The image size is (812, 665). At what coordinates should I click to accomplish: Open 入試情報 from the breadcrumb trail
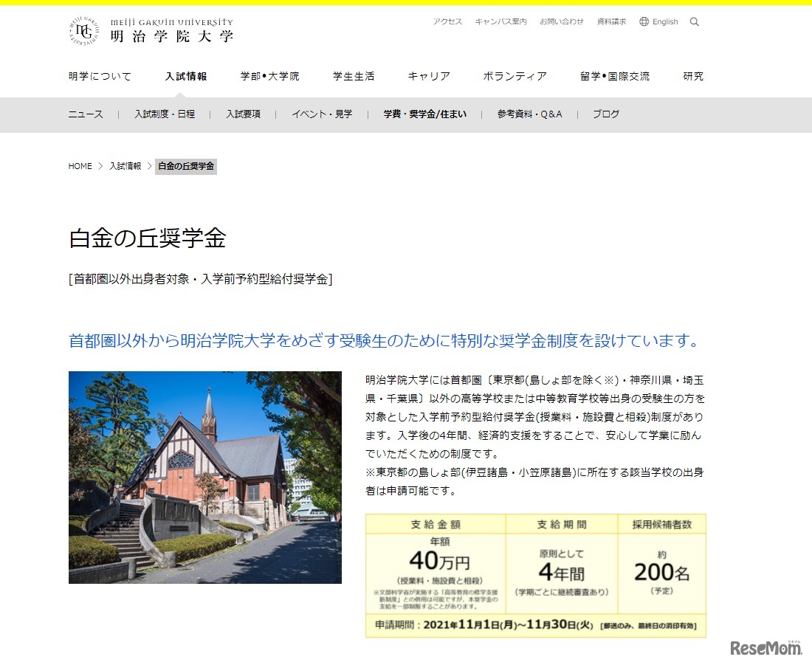pos(124,166)
